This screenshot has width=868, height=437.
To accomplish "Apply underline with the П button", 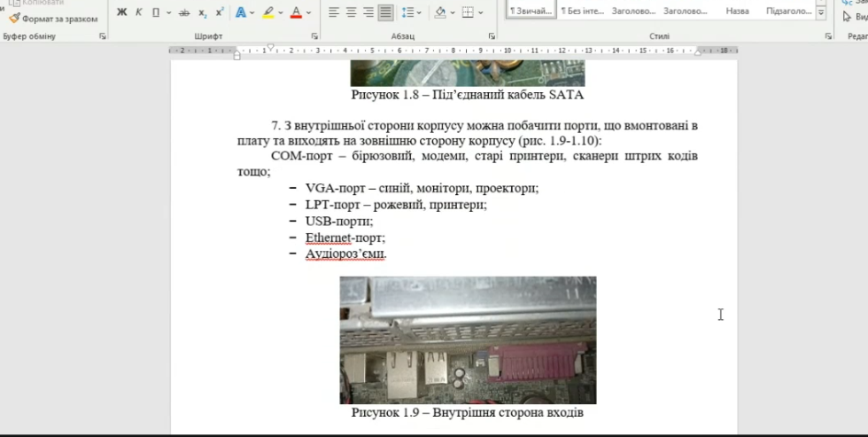I will coord(156,12).
